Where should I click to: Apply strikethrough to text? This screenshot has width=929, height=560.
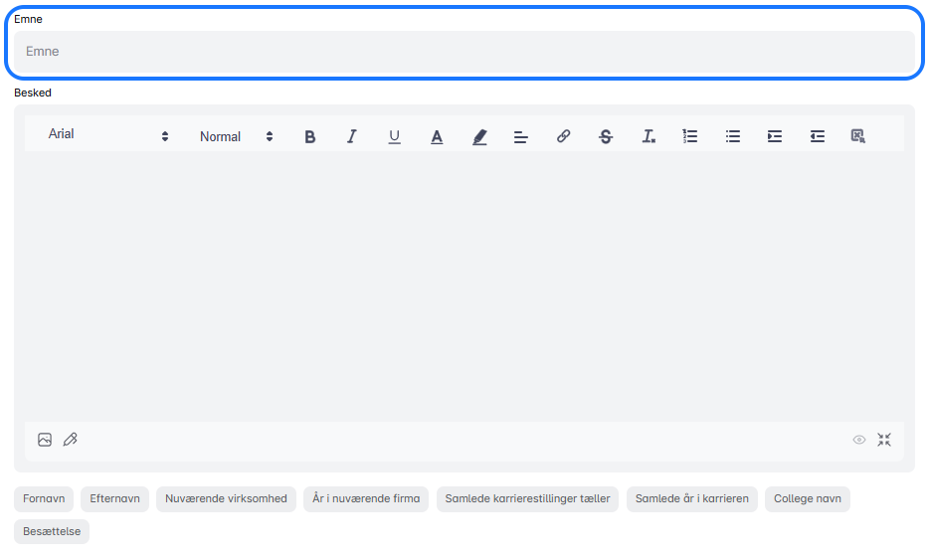(x=606, y=137)
